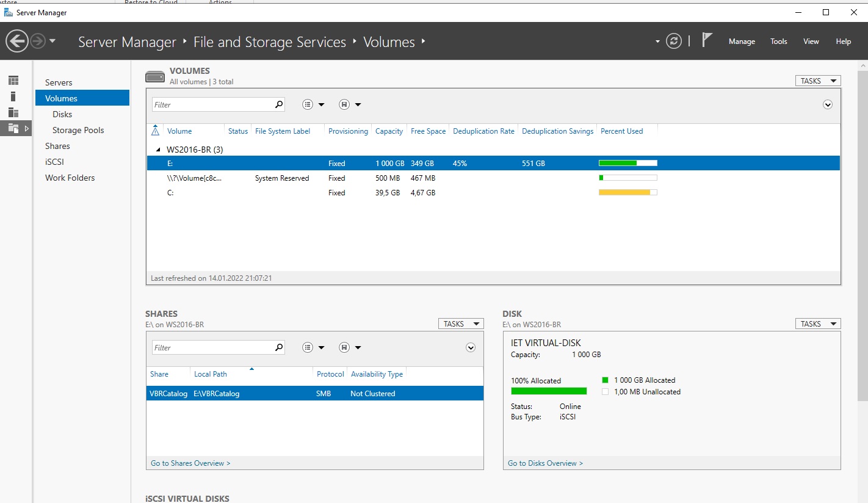Click the Dashboard icon in left strip
This screenshot has width=868, height=503.
pos(13,81)
